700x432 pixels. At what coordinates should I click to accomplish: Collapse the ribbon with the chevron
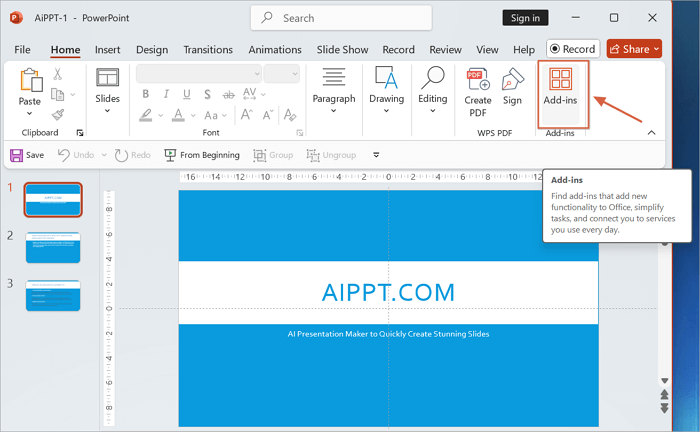pyautogui.click(x=651, y=133)
